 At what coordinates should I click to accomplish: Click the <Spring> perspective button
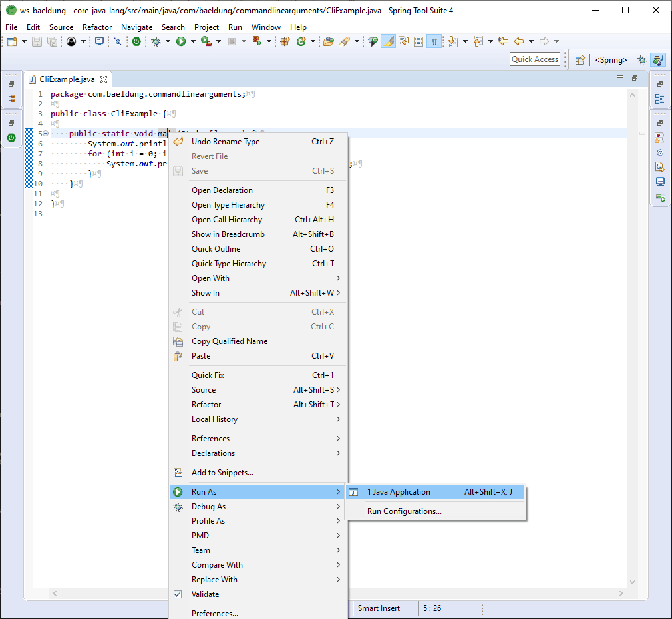[x=610, y=60]
